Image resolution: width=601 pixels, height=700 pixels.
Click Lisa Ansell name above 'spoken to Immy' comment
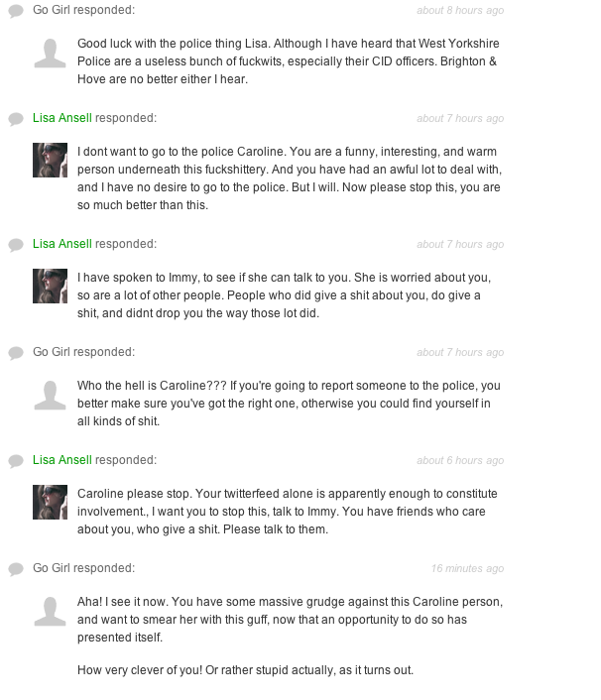(x=61, y=244)
